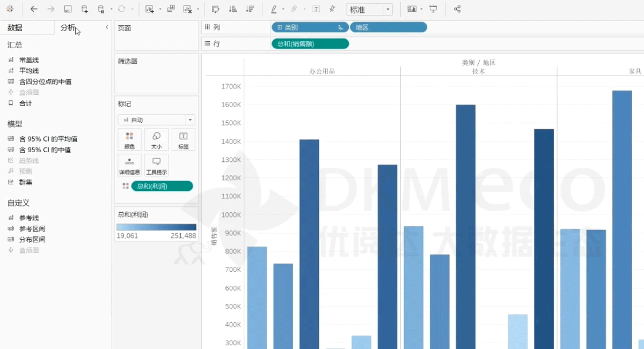Click the share workbook icon
This screenshot has width=644, height=349.
point(457,9)
